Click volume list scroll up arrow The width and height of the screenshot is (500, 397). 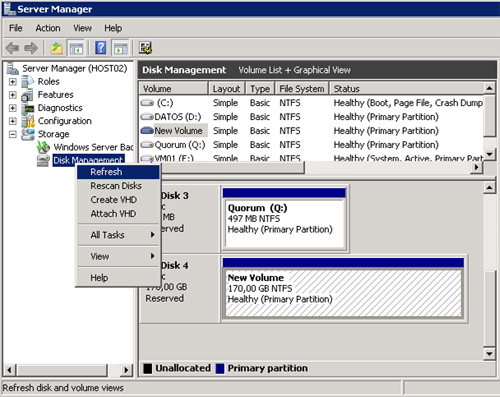489,88
